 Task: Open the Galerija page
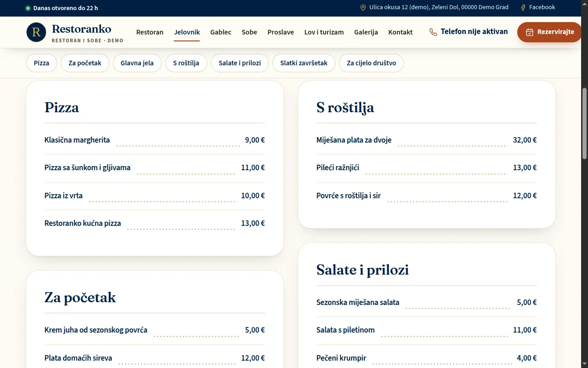click(366, 32)
